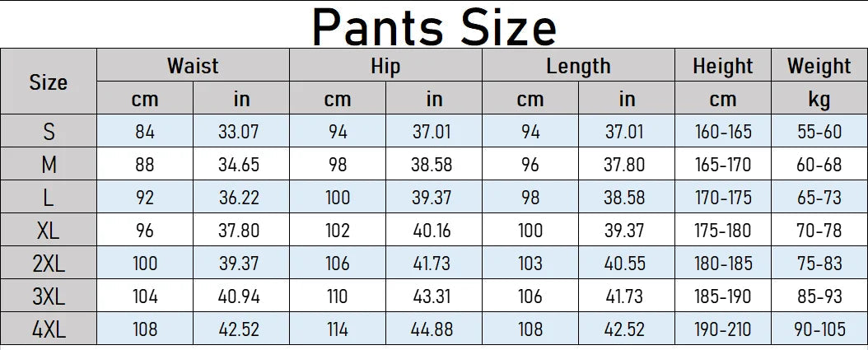Click the XL size row label

point(49,231)
